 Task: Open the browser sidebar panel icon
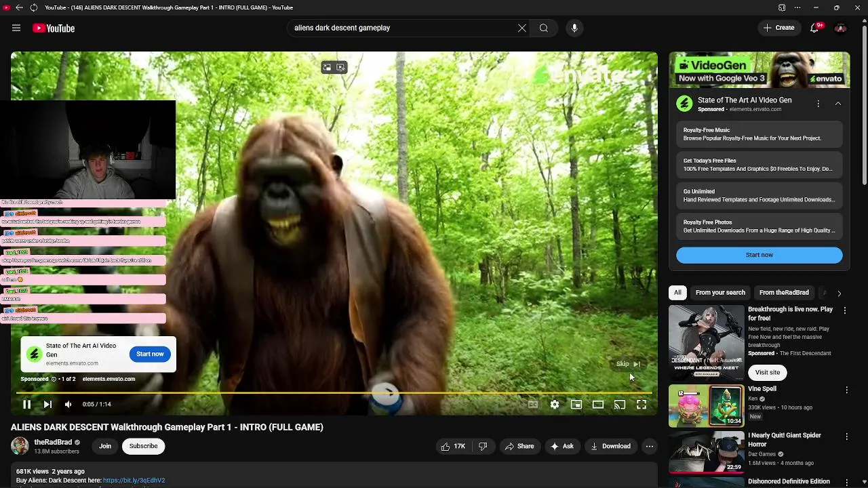(x=782, y=7)
